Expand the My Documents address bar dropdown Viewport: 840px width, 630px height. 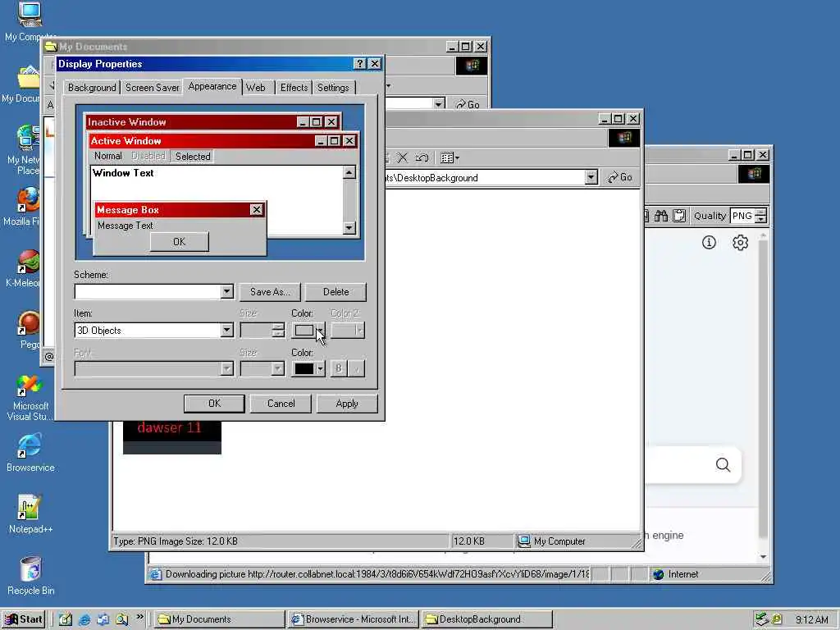[439, 104]
